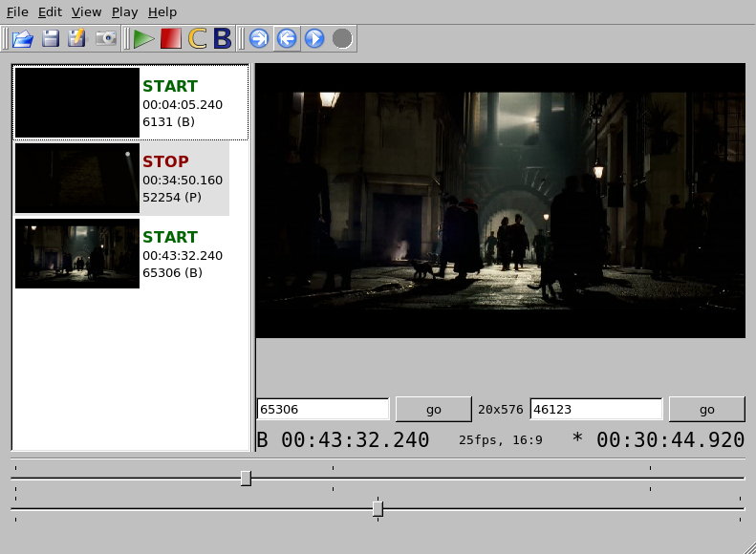This screenshot has width=756, height=554.
Task: Open the Play menu
Action: click(125, 12)
